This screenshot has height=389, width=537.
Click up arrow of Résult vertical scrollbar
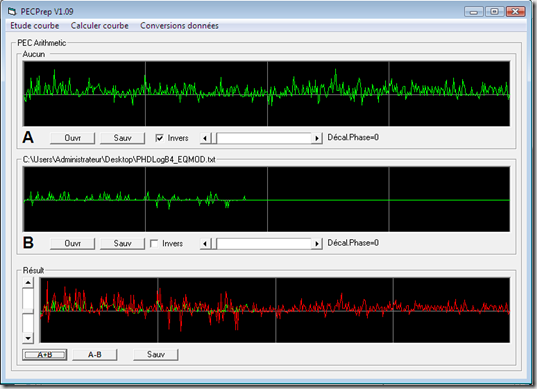pyautogui.click(x=28, y=283)
